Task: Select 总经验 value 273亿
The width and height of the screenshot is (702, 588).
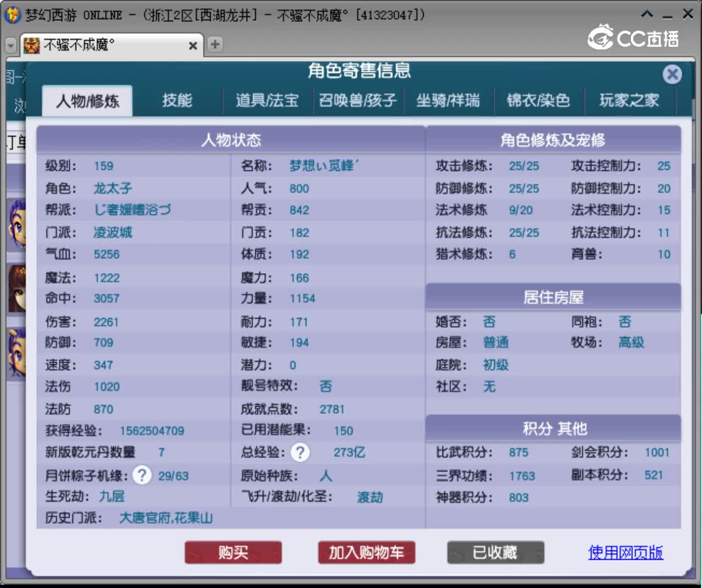Action: (349, 453)
